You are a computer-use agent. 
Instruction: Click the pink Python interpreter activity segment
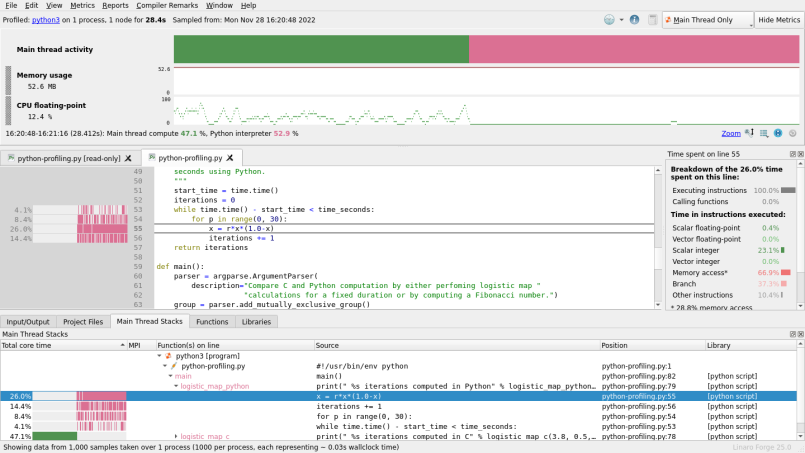pyautogui.click(x=634, y=49)
